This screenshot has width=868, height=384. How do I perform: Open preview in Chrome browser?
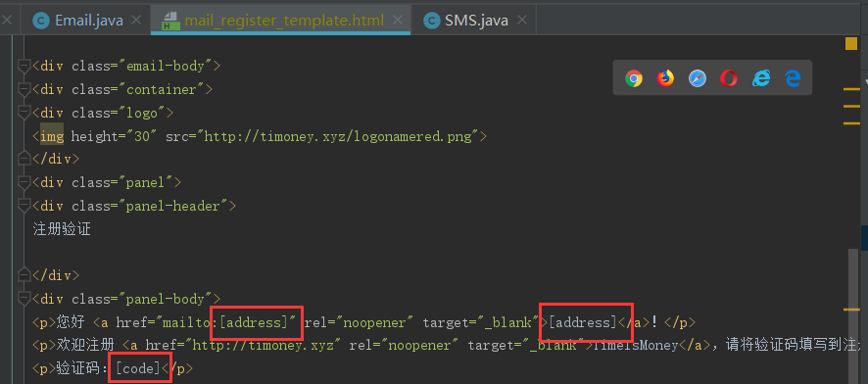[634, 78]
